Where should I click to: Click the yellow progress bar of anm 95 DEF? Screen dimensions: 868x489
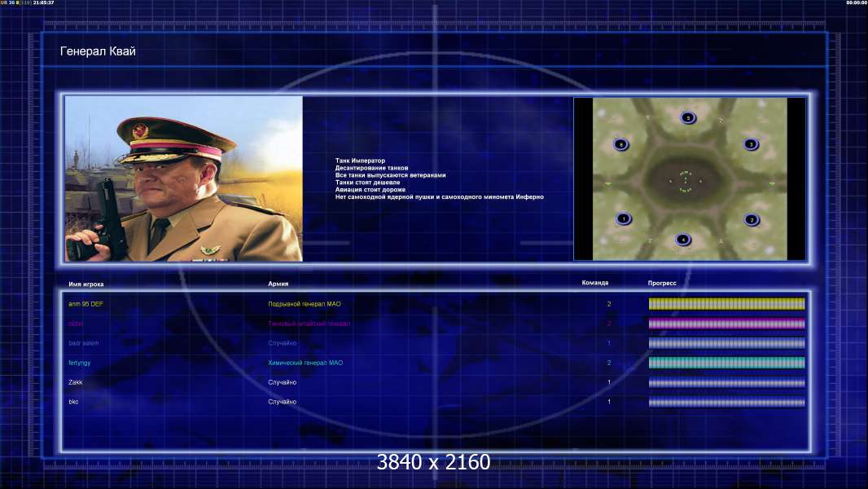[726, 303]
